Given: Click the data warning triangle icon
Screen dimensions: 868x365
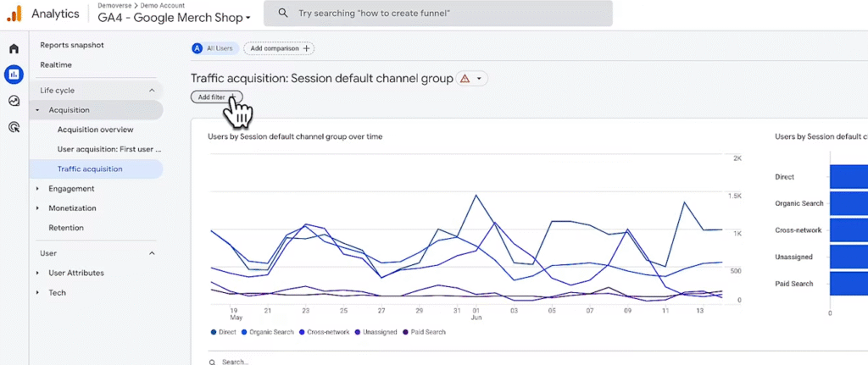Looking at the screenshot, I should (x=465, y=79).
